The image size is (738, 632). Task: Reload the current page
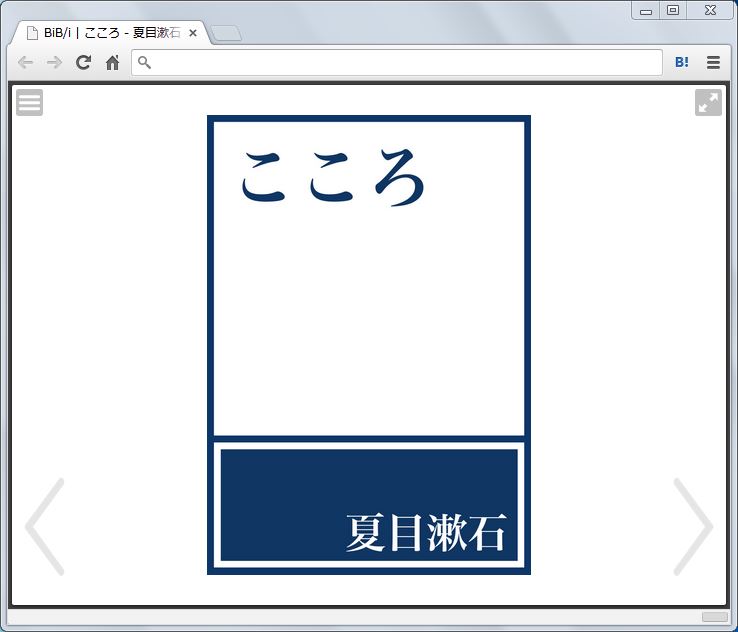(84, 62)
